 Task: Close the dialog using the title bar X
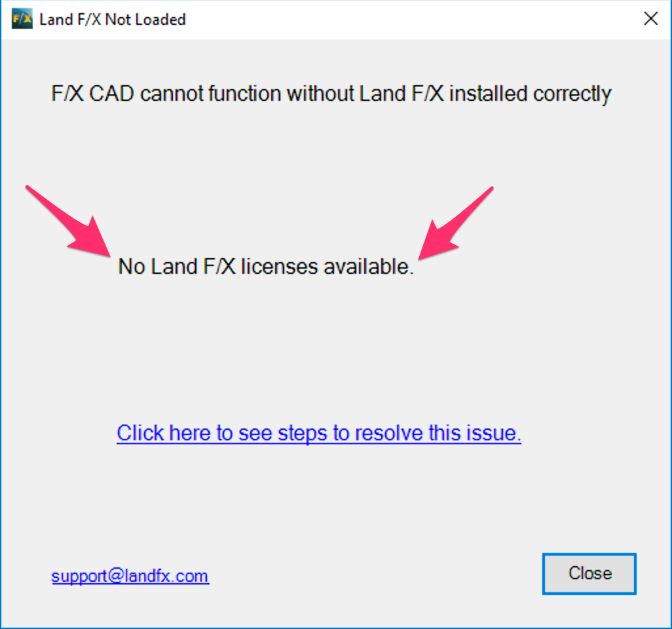coord(650,18)
